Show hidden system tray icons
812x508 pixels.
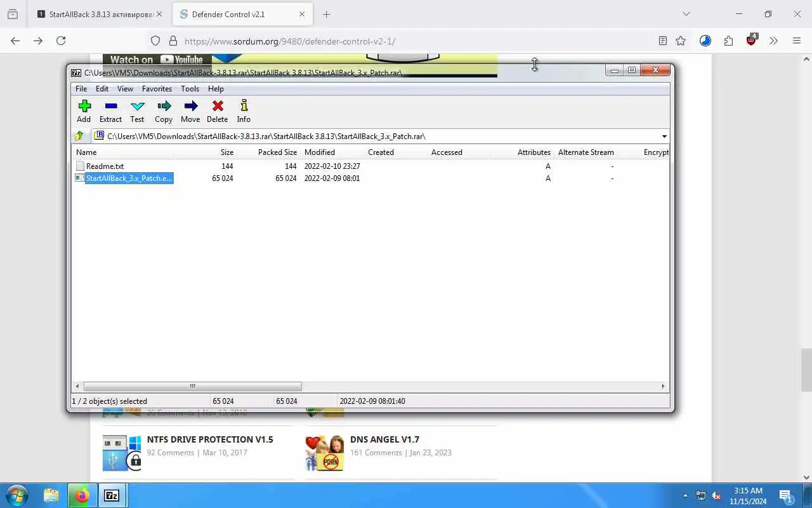685,496
